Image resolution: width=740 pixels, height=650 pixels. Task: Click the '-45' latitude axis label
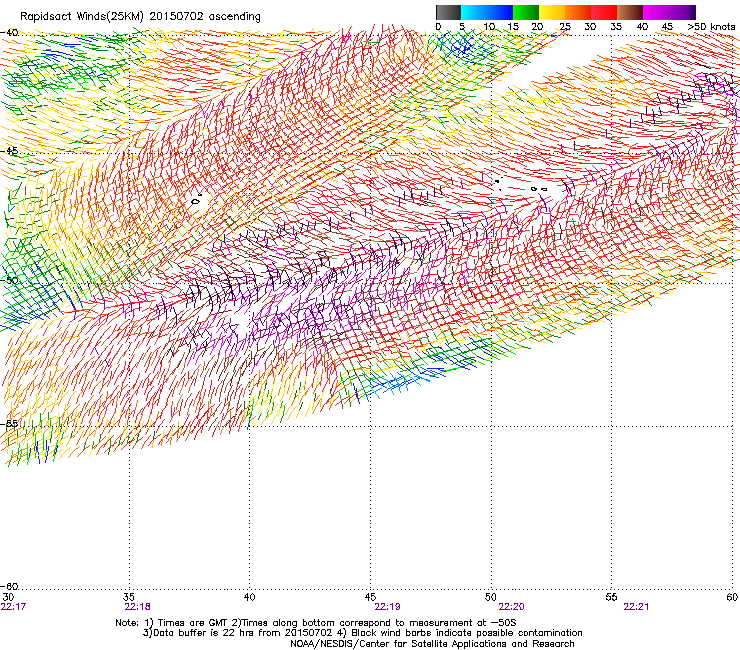pyautogui.click(x=9, y=151)
